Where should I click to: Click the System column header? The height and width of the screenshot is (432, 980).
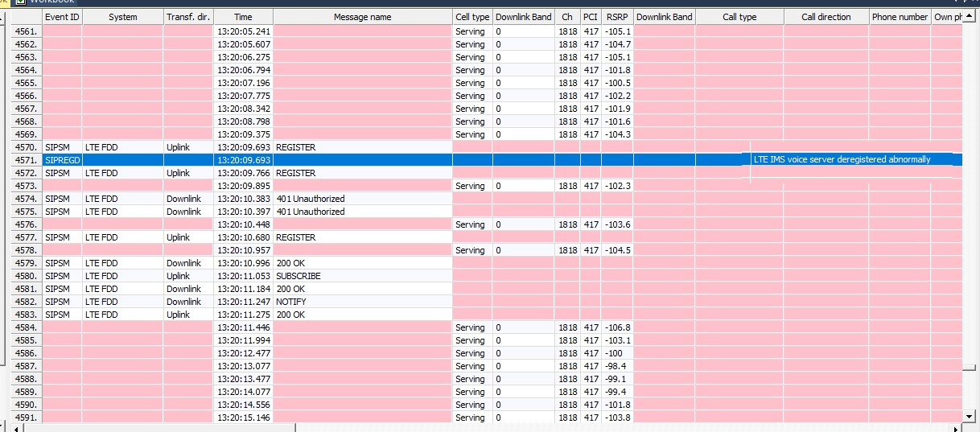pyautogui.click(x=122, y=17)
